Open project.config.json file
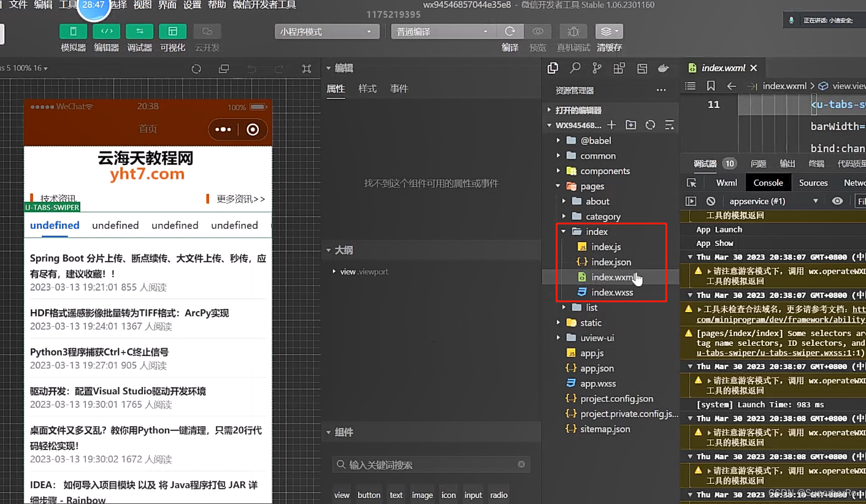This screenshot has height=504, width=866. click(x=617, y=399)
